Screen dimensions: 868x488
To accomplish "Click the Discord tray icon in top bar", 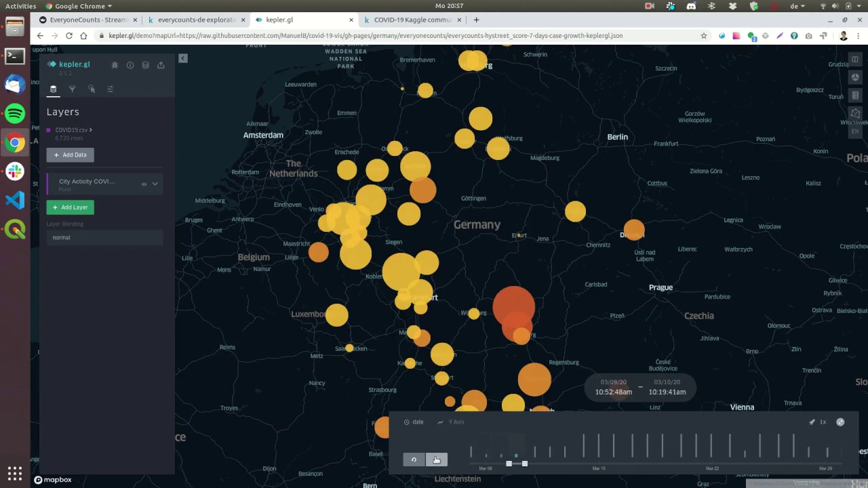I will pyautogui.click(x=691, y=6).
